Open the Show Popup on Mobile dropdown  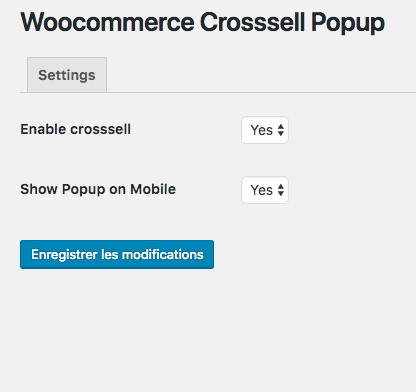coord(265,190)
